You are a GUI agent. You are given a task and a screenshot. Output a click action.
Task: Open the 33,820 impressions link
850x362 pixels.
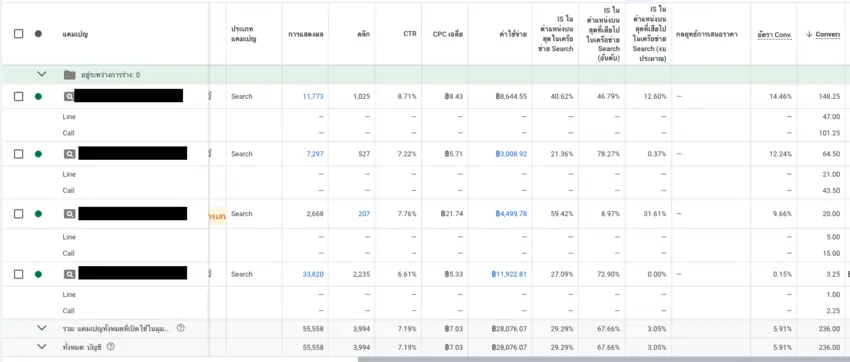pos(313,274)
